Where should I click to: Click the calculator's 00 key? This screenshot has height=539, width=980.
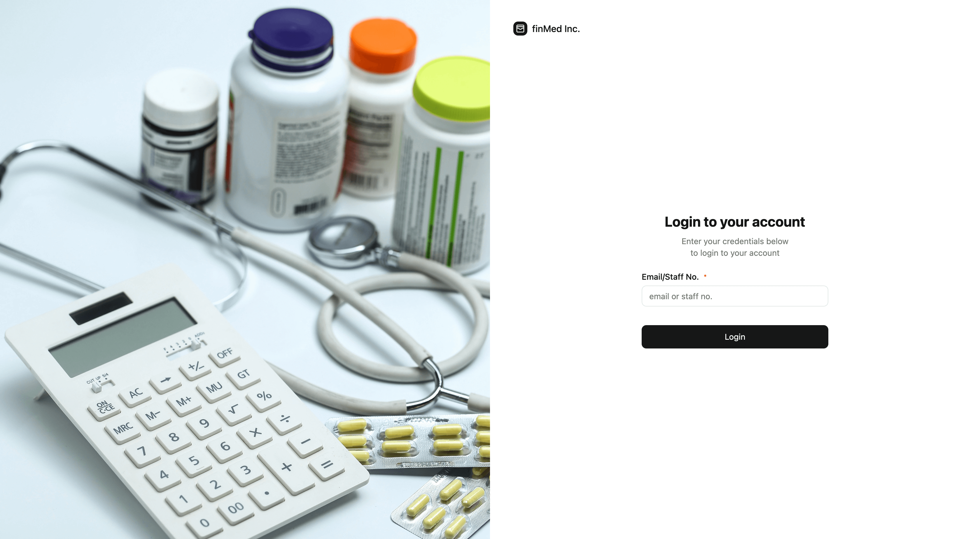pos(235,508)
